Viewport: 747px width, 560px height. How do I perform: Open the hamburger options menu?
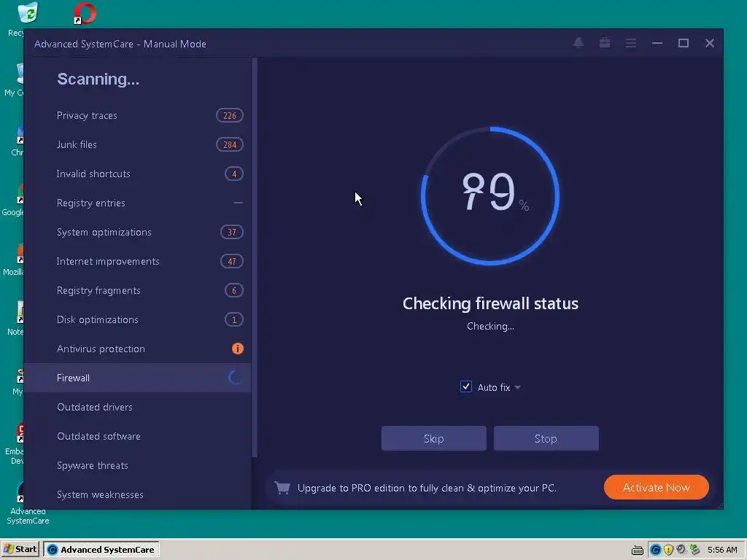click(x=631, y=43)
